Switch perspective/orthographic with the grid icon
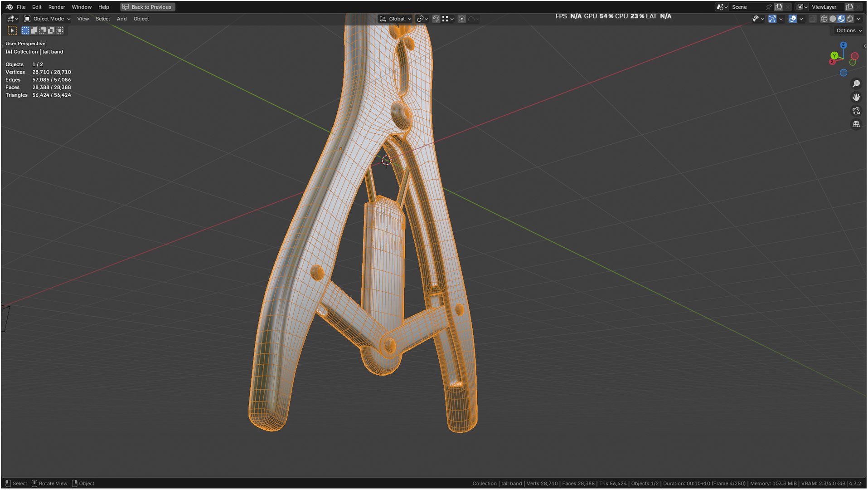 tap(856, 124)
